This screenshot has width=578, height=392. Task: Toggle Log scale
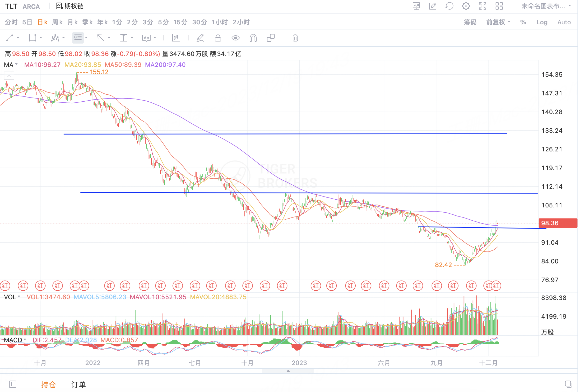[542, 22]
